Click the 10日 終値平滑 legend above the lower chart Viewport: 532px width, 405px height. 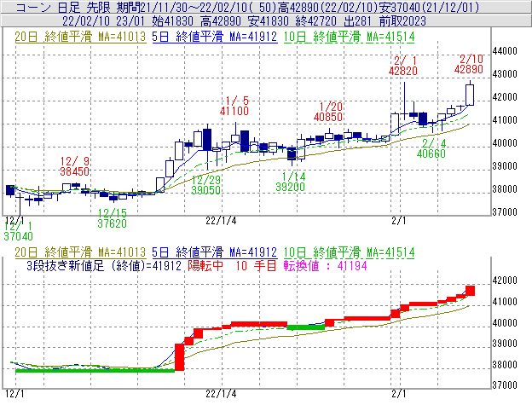(350, 252)
